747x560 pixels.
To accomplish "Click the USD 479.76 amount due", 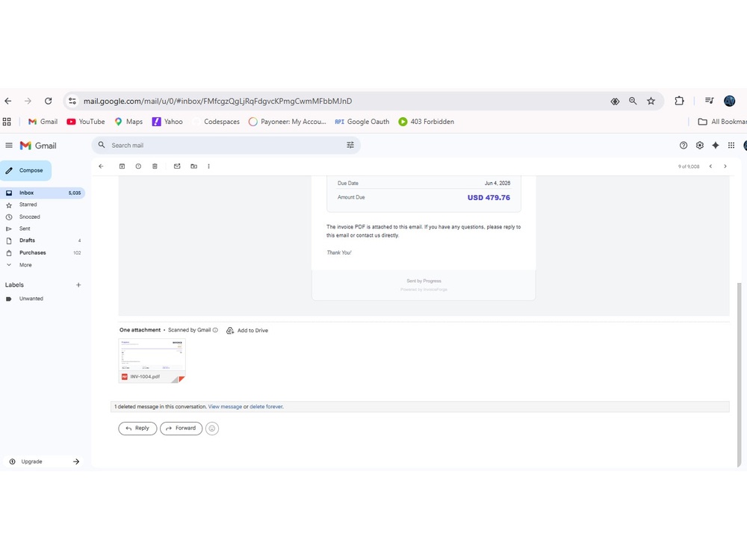I will tap(489, 198).
